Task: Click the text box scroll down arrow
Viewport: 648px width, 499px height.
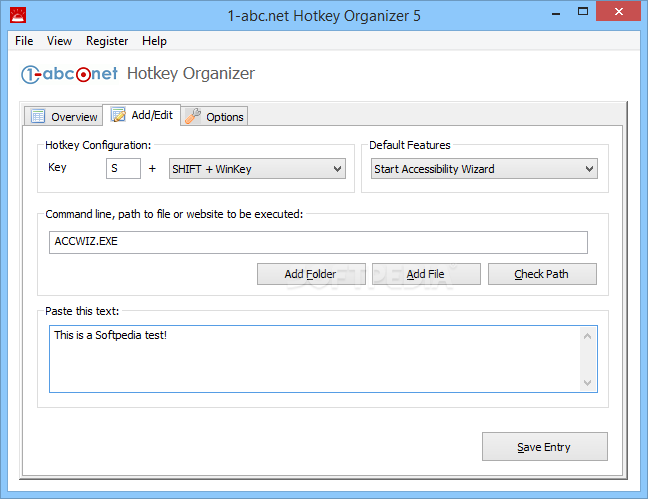Action: tap(588, 383)
